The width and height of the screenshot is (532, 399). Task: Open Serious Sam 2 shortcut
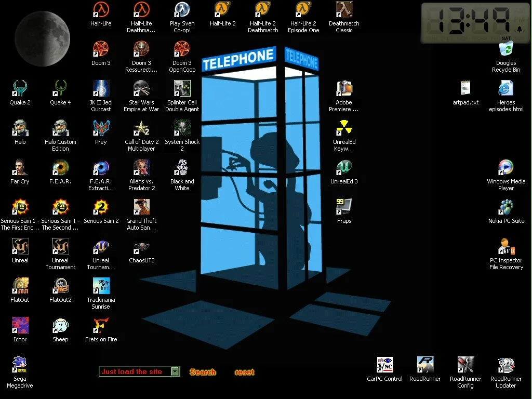coord(101,207)
